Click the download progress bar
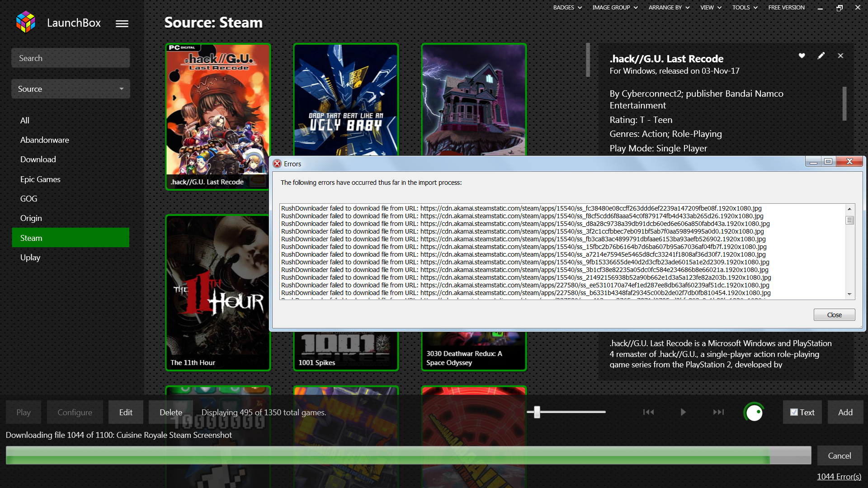This screenshot has width=868, height=488. [x=409, y=455]
